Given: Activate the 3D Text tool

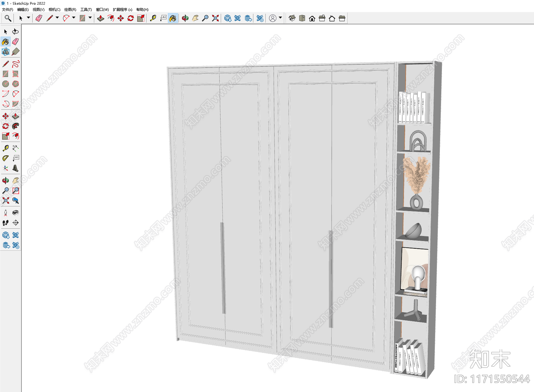Looking at the screenshot, I should (x=15, y=168).
